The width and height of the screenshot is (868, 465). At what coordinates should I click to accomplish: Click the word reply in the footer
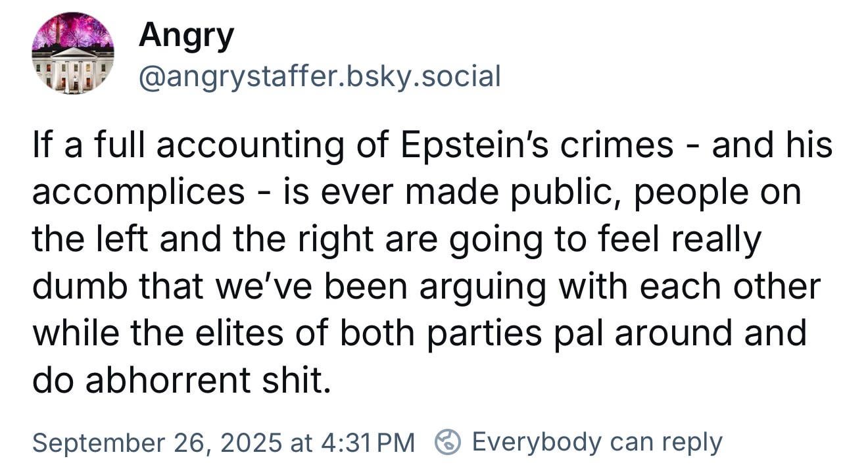pos(691,443)
